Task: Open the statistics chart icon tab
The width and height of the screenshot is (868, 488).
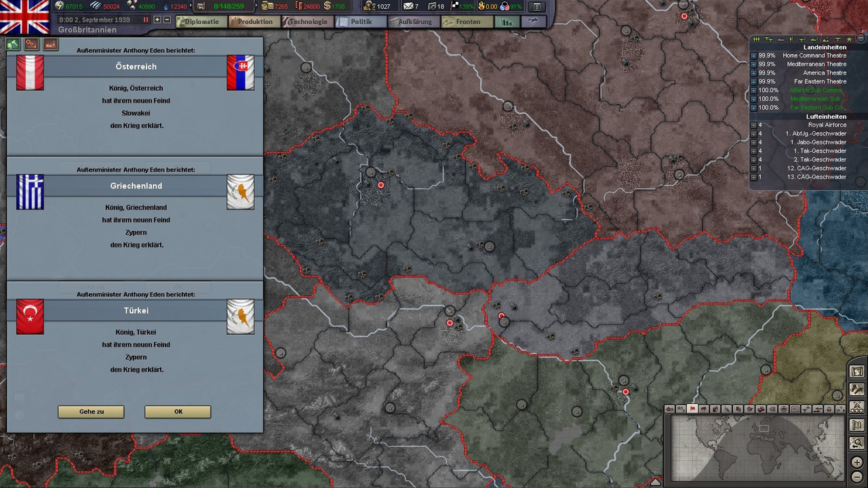Action: (507, 22)
